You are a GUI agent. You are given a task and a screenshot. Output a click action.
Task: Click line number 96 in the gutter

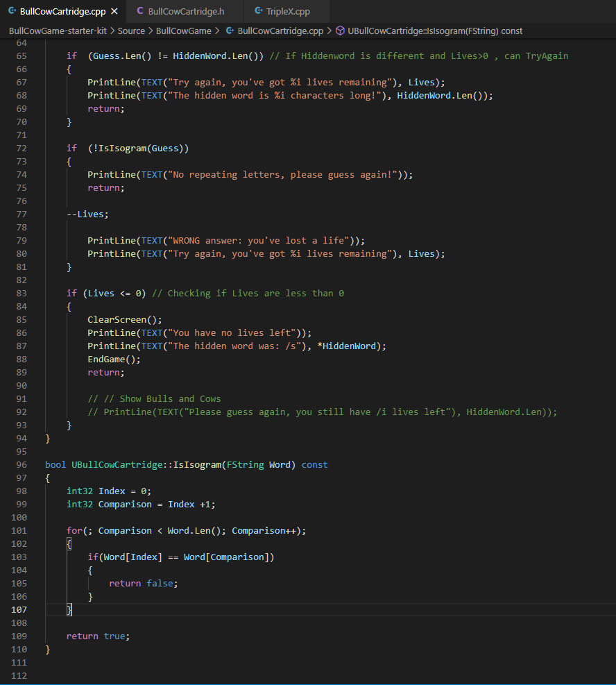22,464
